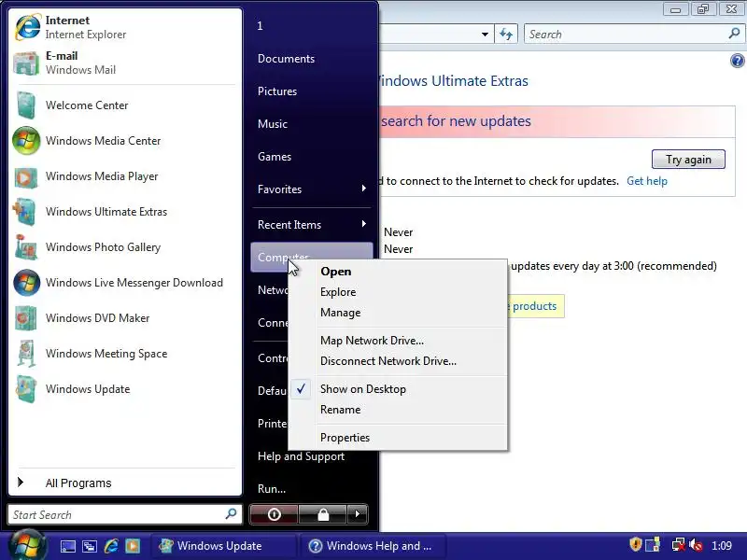Select Map Network Drive option
The image size is (747, 560).
click(372, 341)
